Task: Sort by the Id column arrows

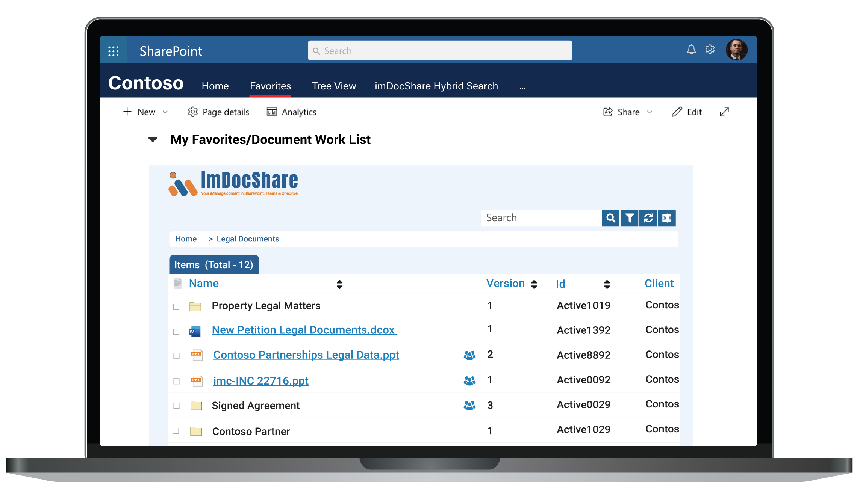Action: point(607,284)
